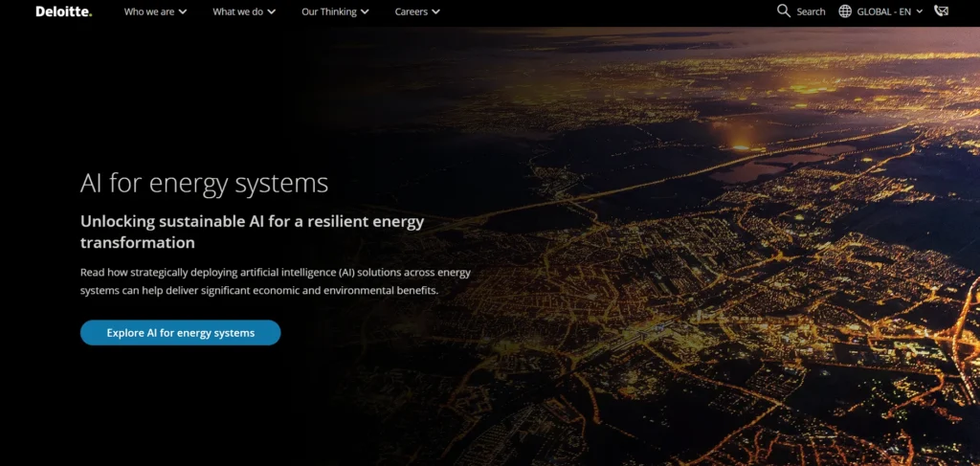Viewport: 980px width, 466px height.
Task: Select the GLOBAL - EN region label
Action: tap(883, 11)
